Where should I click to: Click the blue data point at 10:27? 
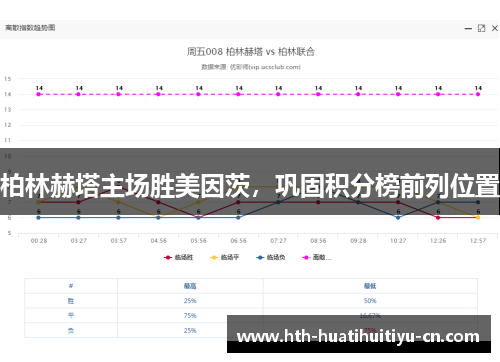(398, 218)
